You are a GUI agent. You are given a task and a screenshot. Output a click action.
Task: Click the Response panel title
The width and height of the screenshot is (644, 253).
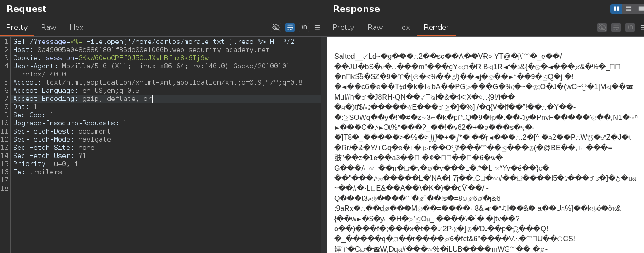coord(356,9)
